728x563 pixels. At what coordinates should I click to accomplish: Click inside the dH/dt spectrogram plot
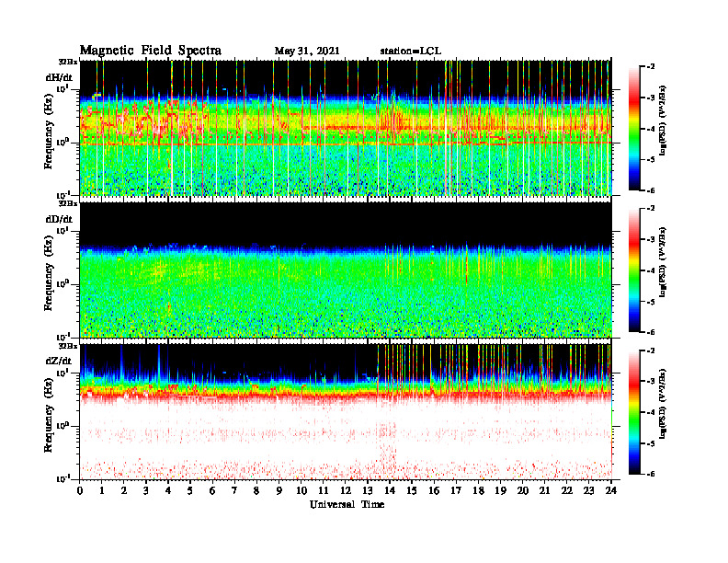(346, 128)
